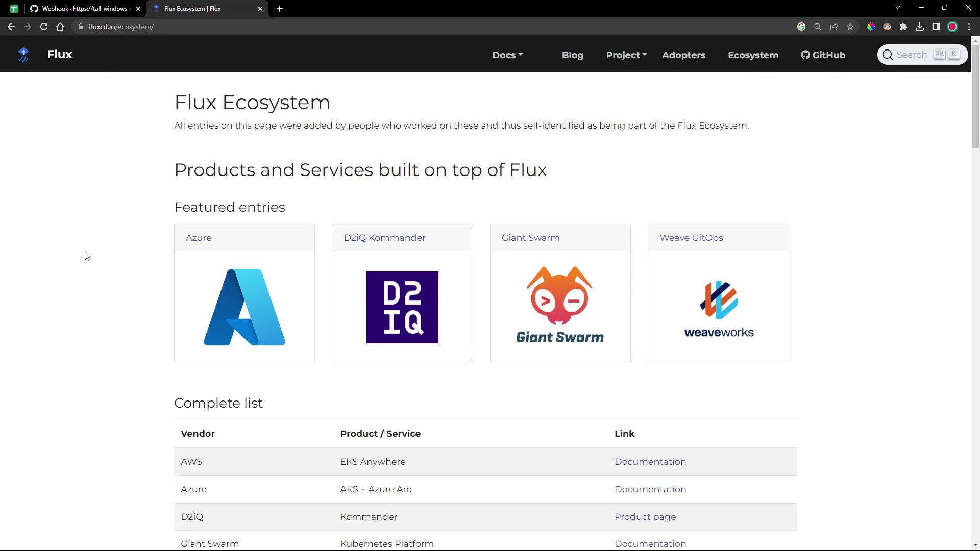The image size is (980, 551).
Task: Open the D2iQ Kommander title link
Action: [x=384, y=238]
